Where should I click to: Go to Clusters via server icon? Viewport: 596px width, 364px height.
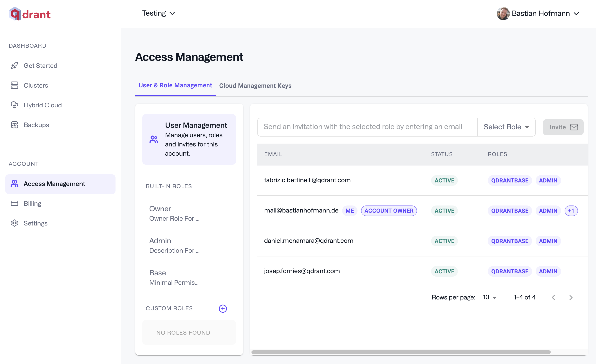pos(14,85)
